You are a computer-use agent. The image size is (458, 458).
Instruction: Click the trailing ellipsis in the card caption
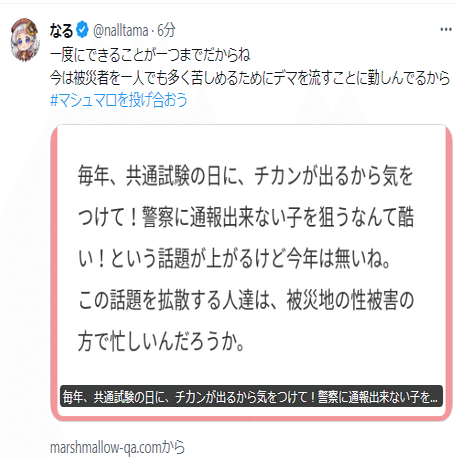434,400
